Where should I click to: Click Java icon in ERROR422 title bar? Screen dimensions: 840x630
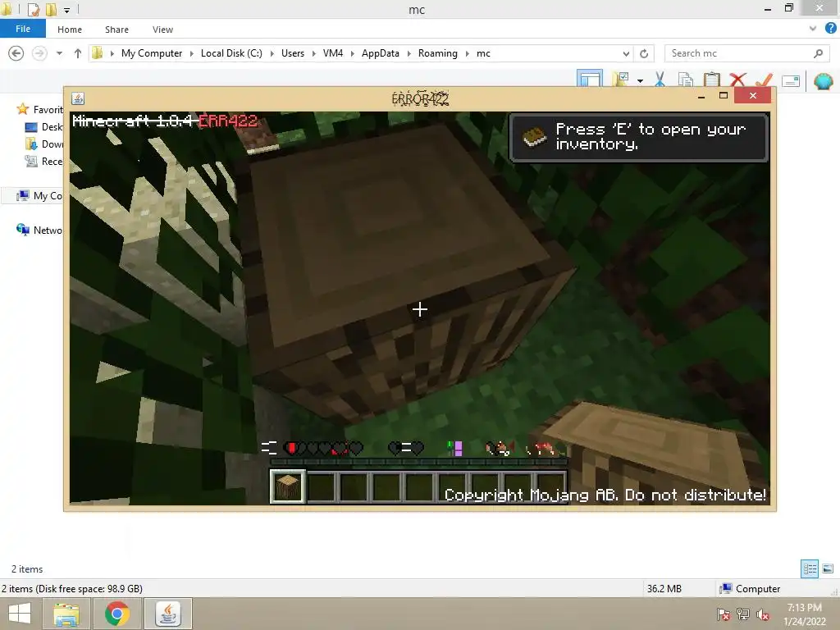pyautogui.click(x=78, y=98)
